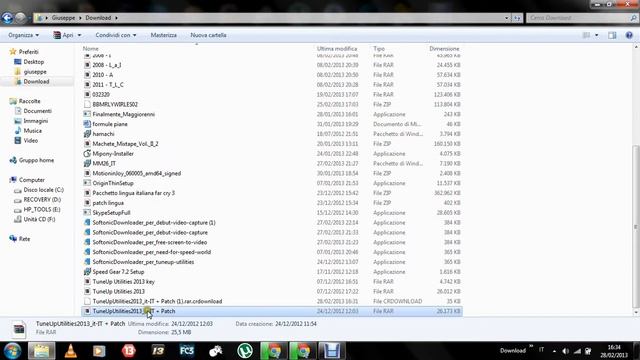Open the address bar history dropdown
This screenshot has height=360, width=640.
[507, 18]
